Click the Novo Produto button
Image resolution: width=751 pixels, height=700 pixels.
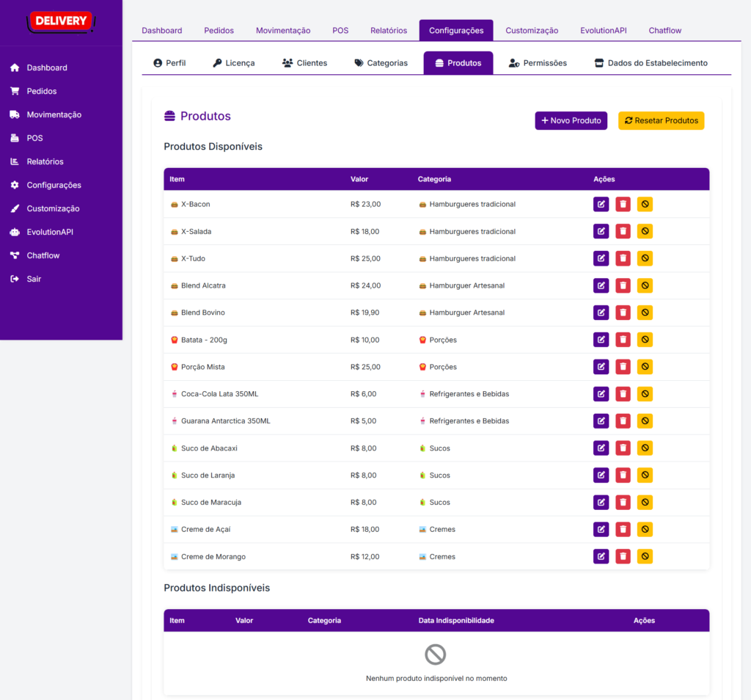coord(571,120)
